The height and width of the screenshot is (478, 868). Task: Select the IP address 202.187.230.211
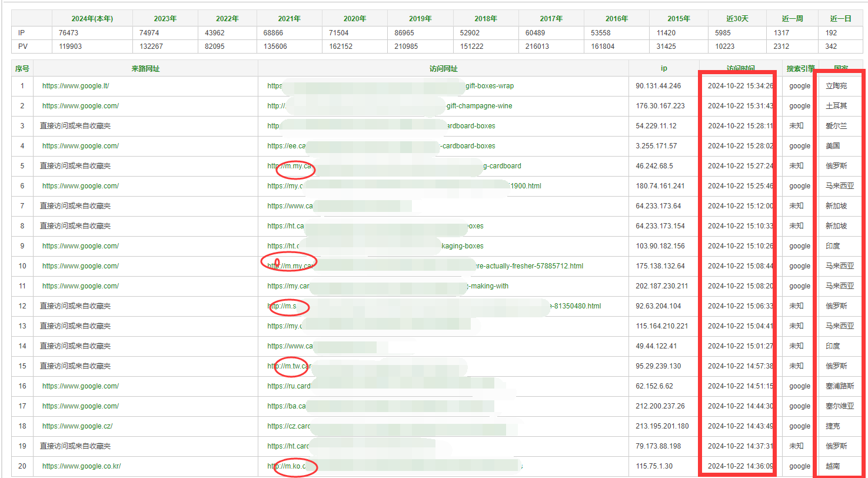pos(662,286)
